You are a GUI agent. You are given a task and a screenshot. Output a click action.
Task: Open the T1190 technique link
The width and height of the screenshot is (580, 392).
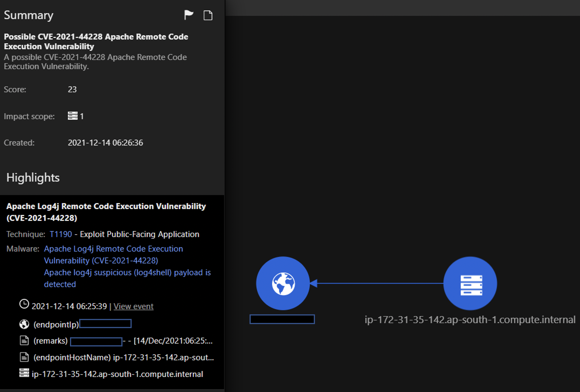tap(61, 234)
